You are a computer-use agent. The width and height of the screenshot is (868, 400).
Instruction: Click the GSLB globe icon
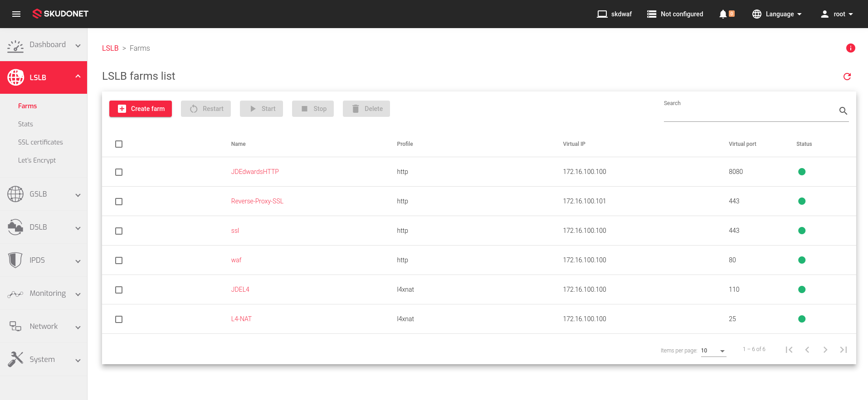coord(15,194)
